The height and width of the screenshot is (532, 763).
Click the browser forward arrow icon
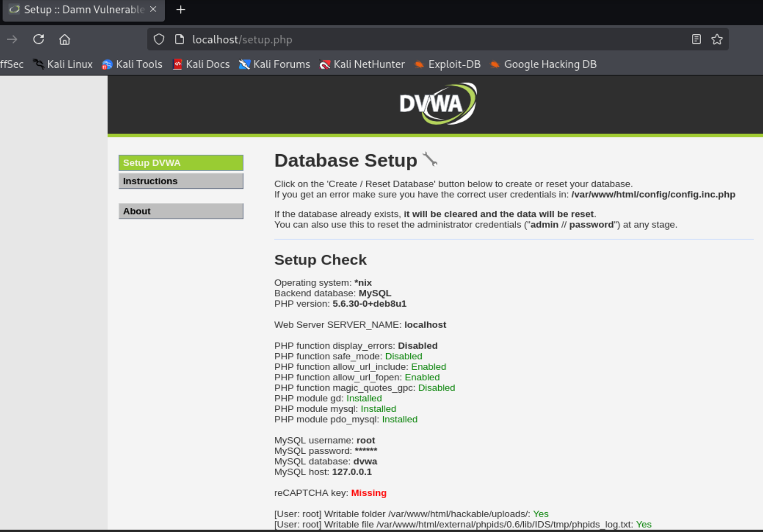point(12,40)
